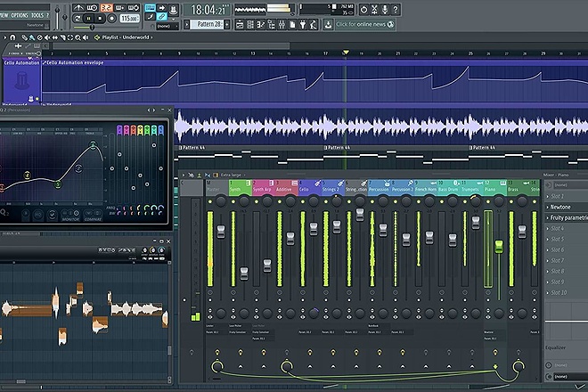Click the highlighted orange countdown icon
Viewport: 588px width, 392px height.
point(107,7)
